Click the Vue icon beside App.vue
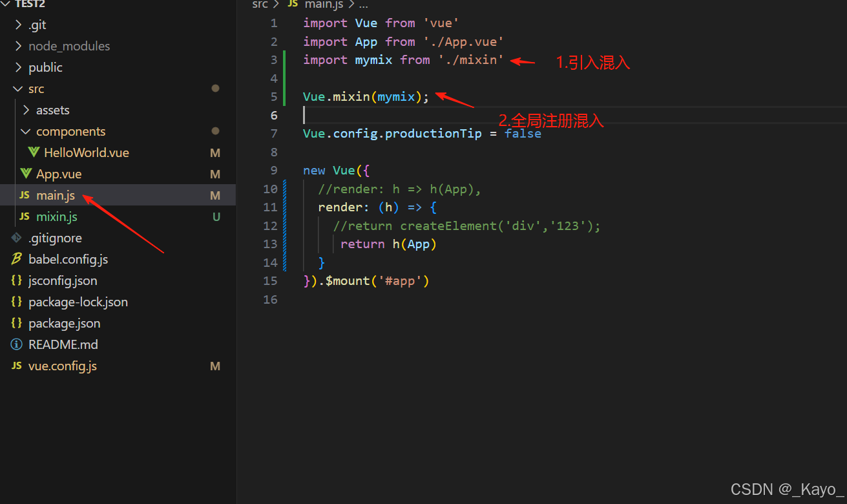Viewport: 847px width, 504px height. tap(26, 173)
